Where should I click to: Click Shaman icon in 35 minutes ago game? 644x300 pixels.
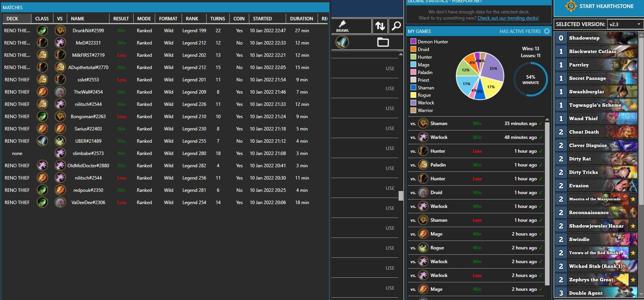pos(423,124)
